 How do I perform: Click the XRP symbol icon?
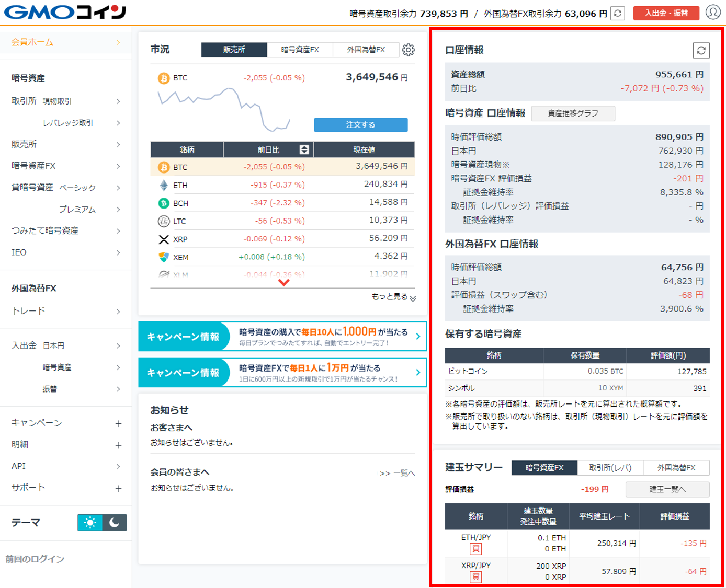[164, 239]
